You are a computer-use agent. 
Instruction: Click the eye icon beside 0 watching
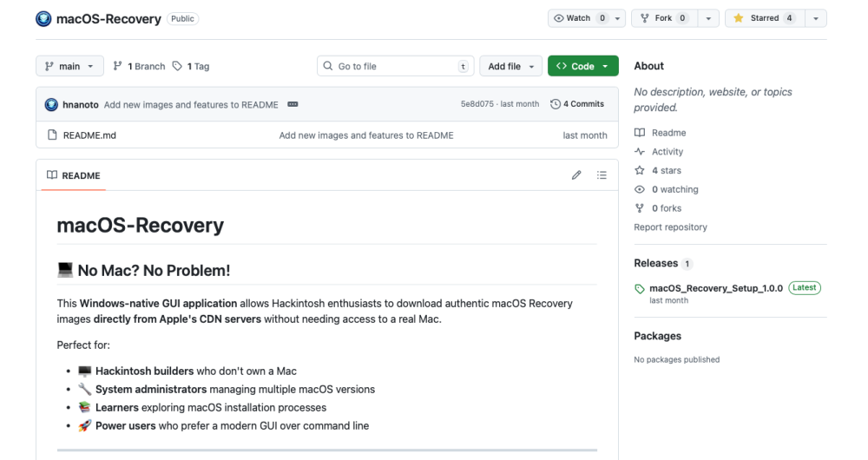click(x=640, y=189)
